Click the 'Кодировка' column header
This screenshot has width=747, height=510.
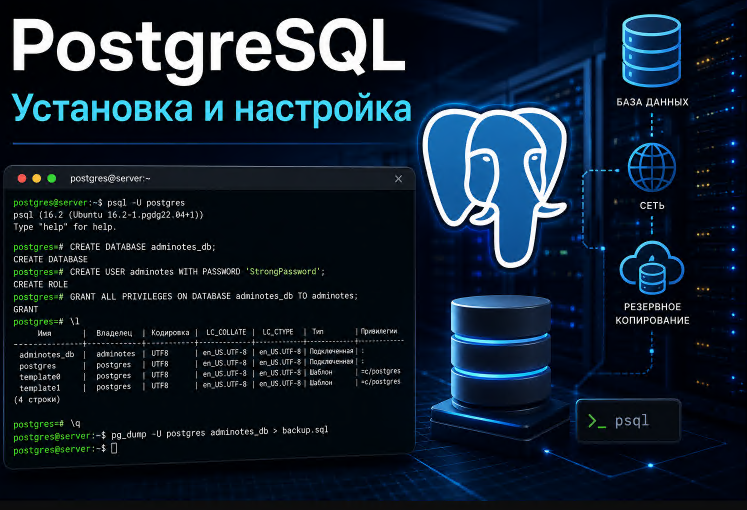point(170,332)
